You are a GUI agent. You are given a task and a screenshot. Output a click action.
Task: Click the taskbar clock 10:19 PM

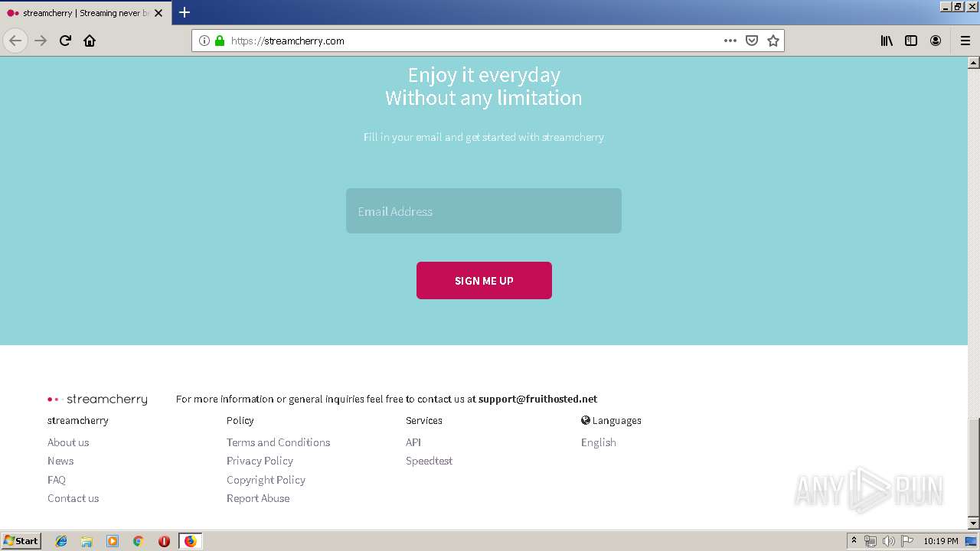point(941,541)
